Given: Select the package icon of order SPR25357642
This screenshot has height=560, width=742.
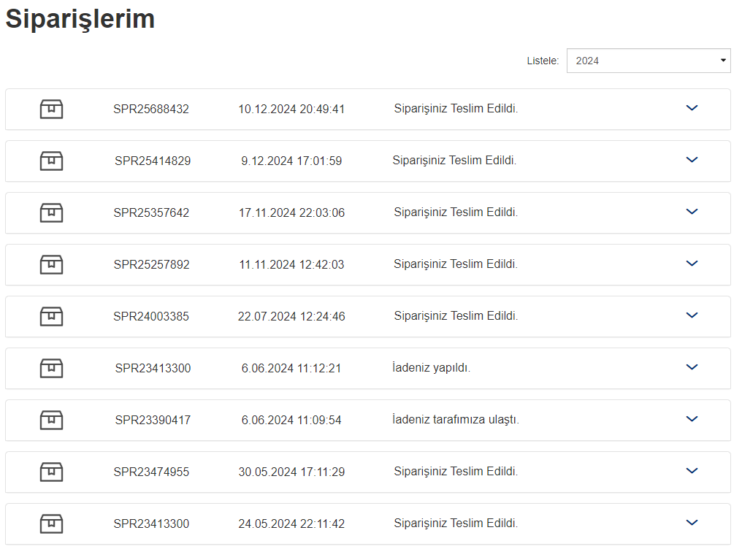Looking at the screenshot, I should tap(51, 212).
